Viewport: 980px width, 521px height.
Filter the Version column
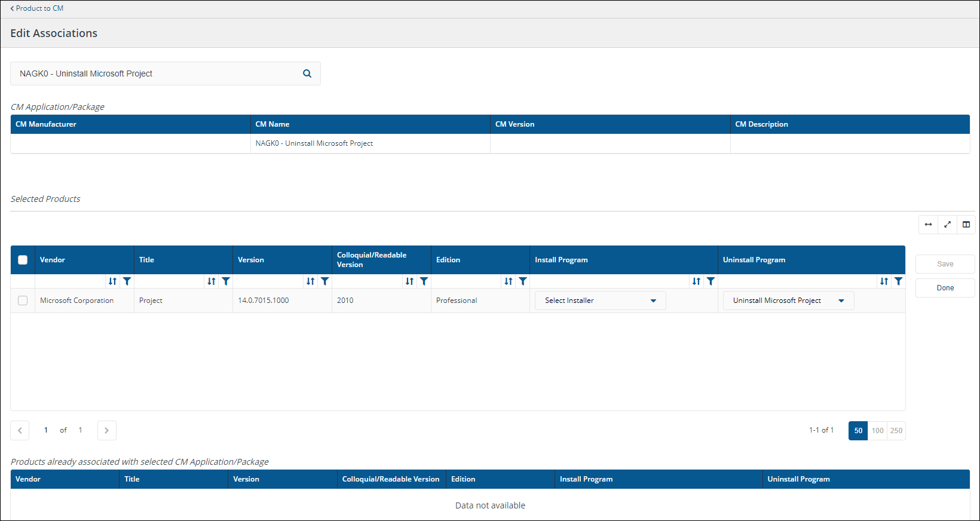324,281
